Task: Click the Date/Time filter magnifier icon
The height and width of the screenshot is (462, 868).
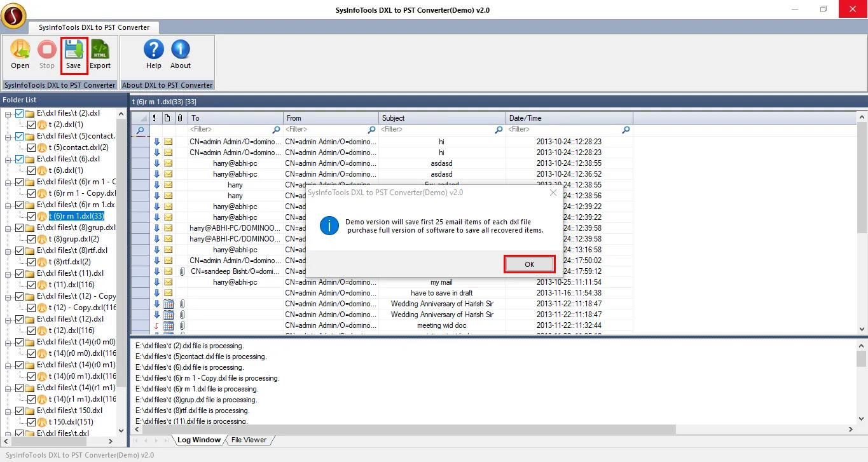Action: 626,130
